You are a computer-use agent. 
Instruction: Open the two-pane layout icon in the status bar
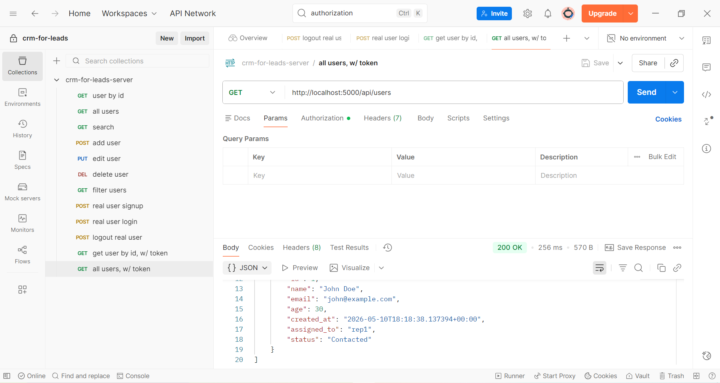click(x=697, y=376)
